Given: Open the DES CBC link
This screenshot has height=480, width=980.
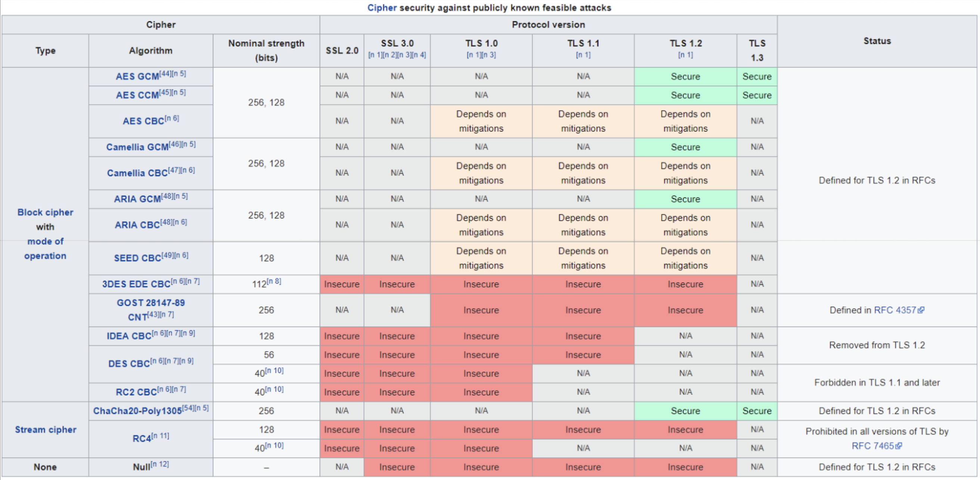Looking at the screenshot, I should (x=129, y=364).
